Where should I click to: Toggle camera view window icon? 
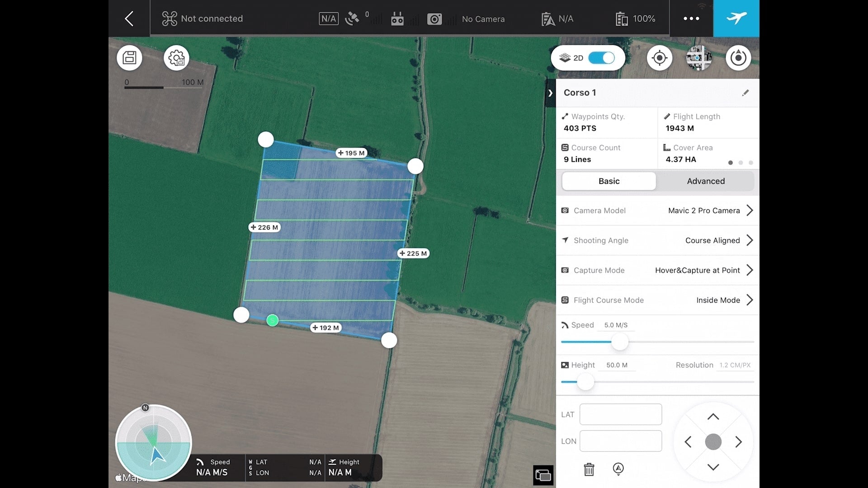pyautogui.click(x=543, y=475)
